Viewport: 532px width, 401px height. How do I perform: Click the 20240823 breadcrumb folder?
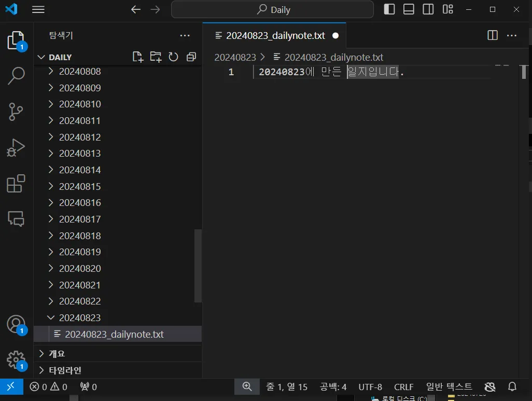click(235, 58)
